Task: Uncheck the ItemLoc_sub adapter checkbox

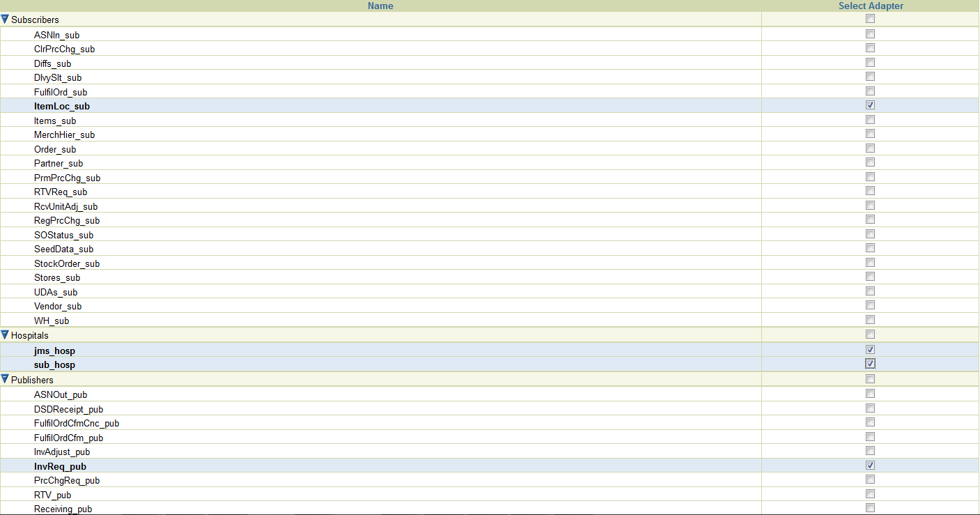Action: point(870,105)
